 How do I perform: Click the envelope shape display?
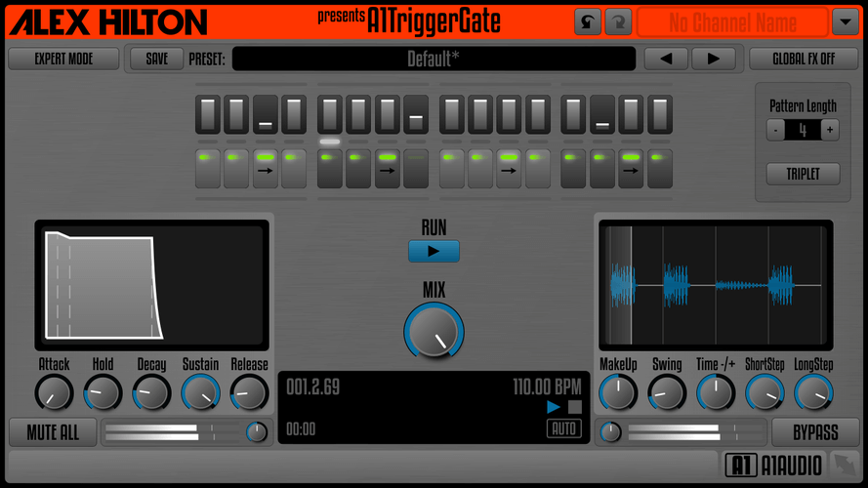151,286
